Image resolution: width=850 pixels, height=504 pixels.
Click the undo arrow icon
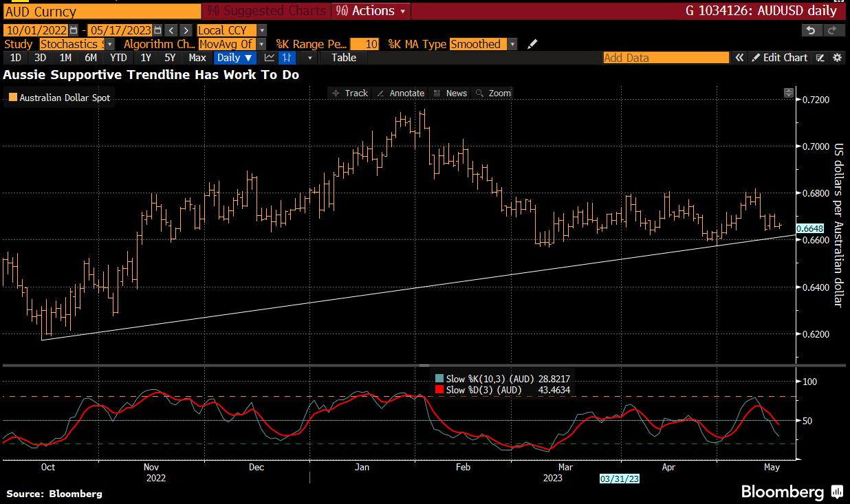point(811,30)
